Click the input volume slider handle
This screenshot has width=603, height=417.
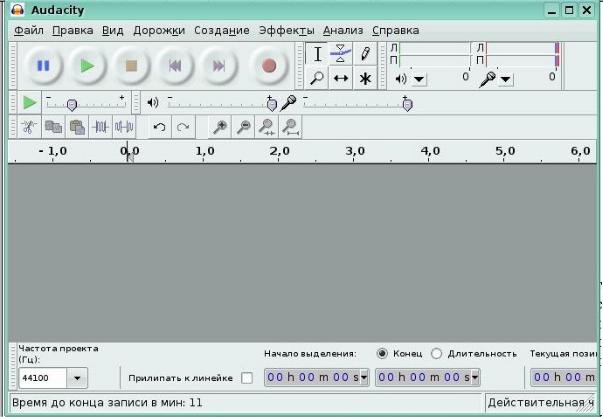tap(407, 105)
